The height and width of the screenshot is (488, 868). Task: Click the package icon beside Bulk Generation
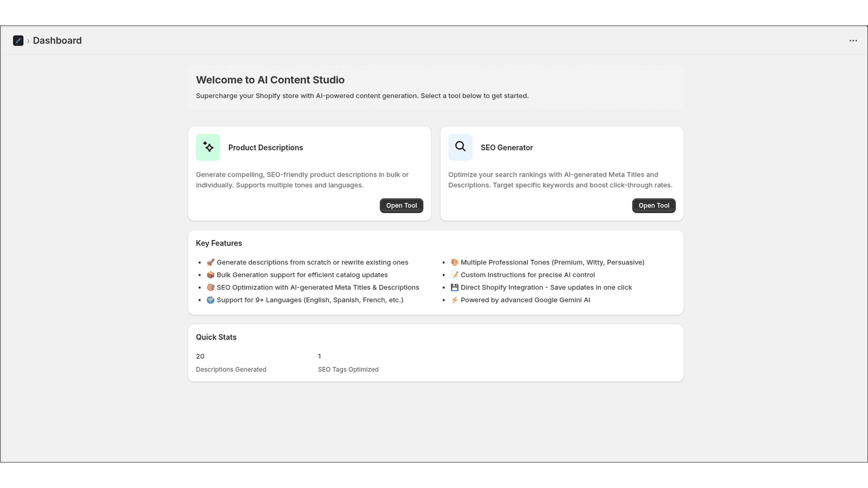[x=210, y=274]
